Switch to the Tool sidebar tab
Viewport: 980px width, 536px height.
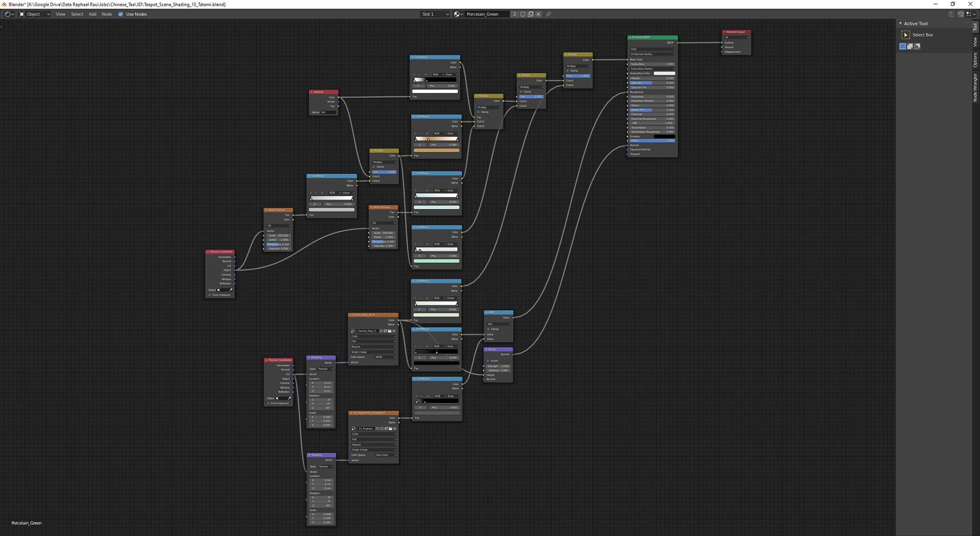click(x=975, y=28)
